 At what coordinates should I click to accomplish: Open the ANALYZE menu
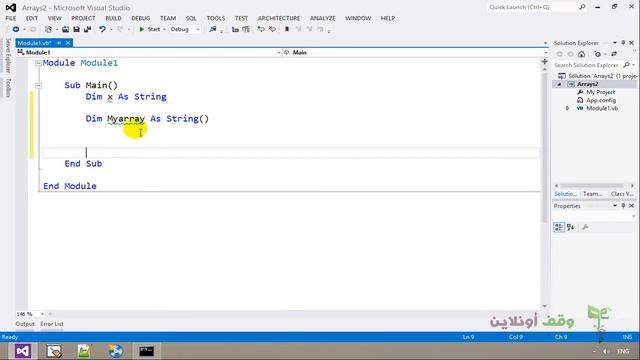pos(322,18)
